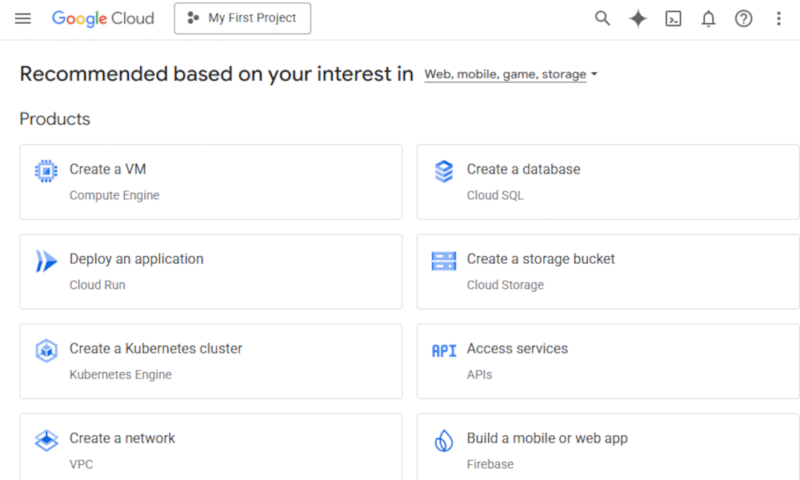Open Create a storage bucket title

[x=541, y=259]
